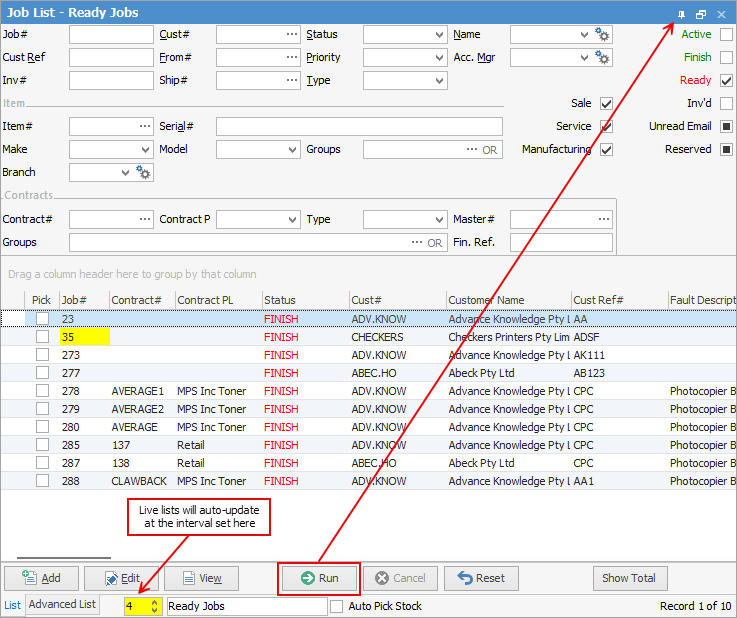Sort by the Job# column header
Screen dimensions: 737x618
point(84,300)
